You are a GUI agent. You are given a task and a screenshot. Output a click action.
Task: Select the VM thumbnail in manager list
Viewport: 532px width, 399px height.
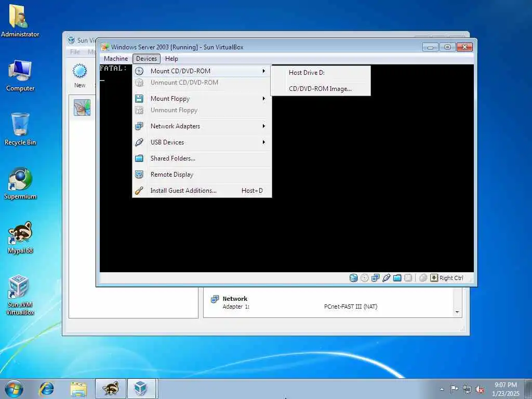click(x=82, y=108)
